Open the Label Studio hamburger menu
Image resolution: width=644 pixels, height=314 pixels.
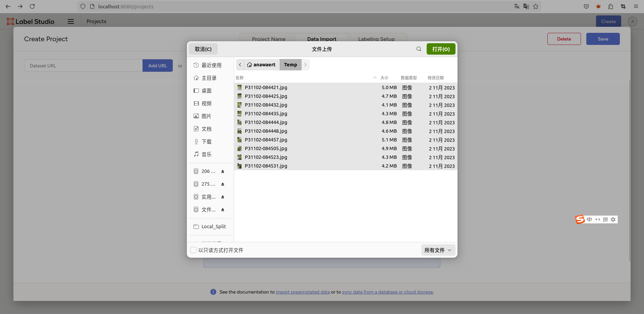(x=71, y=21)
